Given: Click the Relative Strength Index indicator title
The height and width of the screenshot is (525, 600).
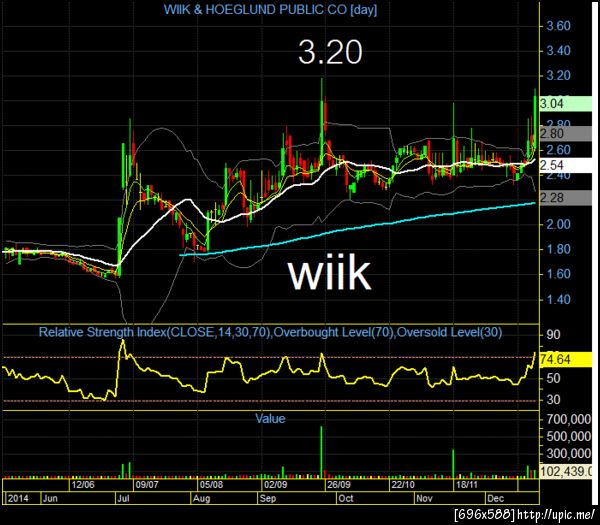Looking at the screenshot, I should pyautogui.click(x=270, y=332).
